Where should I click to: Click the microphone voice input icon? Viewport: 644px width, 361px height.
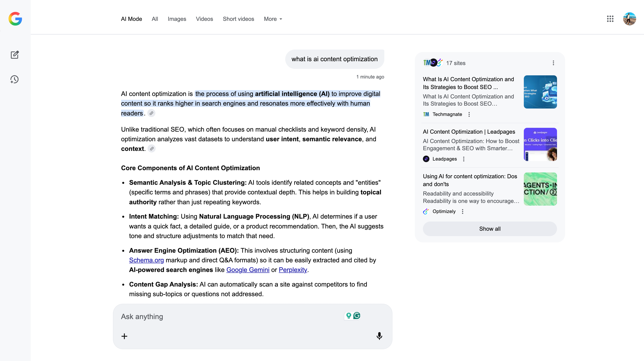379,336
